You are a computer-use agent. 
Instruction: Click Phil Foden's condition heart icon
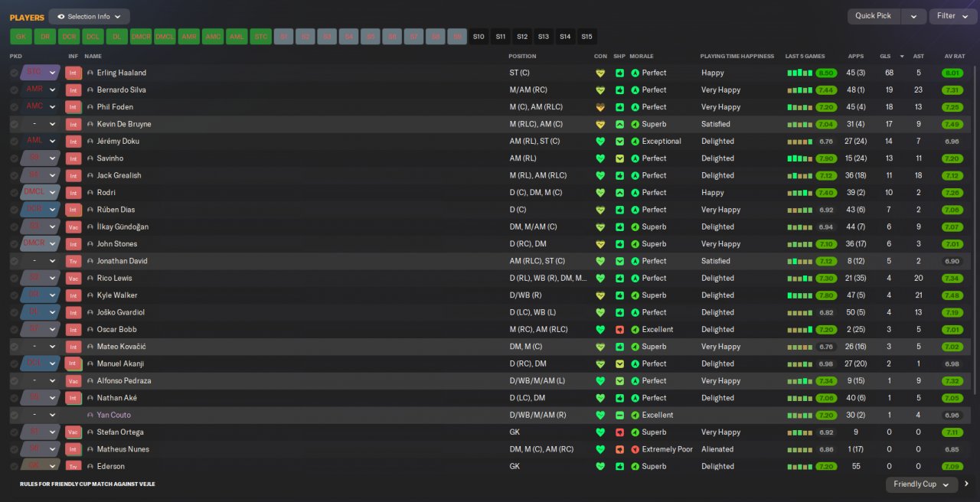[600, 107]
